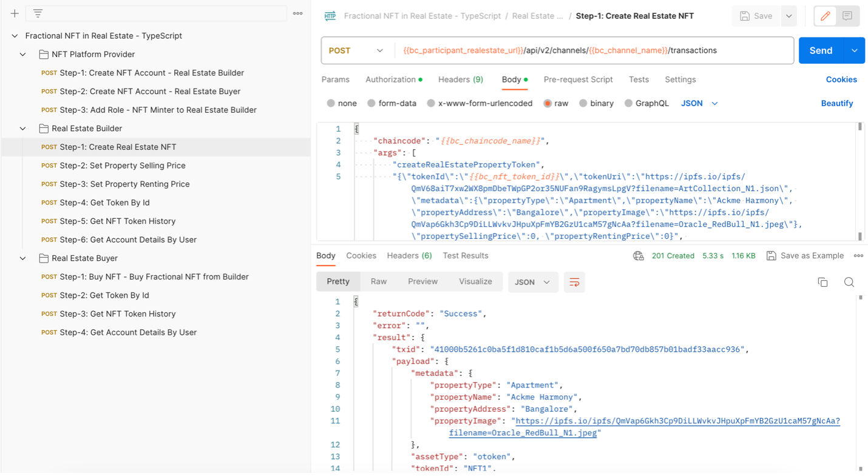Click the network globe icon in response bar
Screen dimensions: 868x476
click(638, 256)
